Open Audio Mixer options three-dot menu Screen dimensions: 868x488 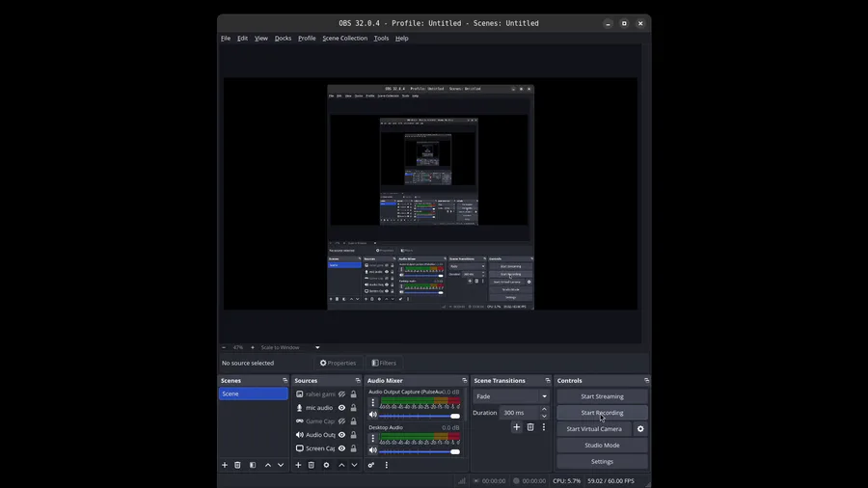[387, 465]
